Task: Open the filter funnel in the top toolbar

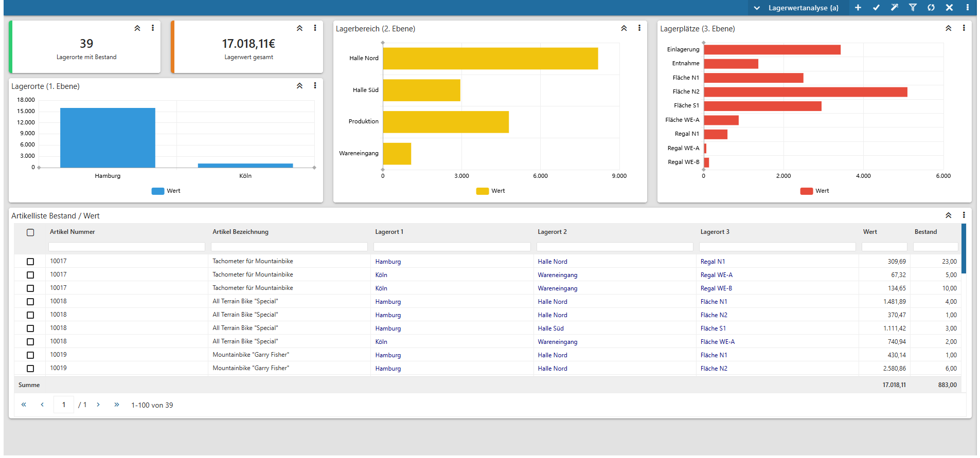Action: coord(913,8)
